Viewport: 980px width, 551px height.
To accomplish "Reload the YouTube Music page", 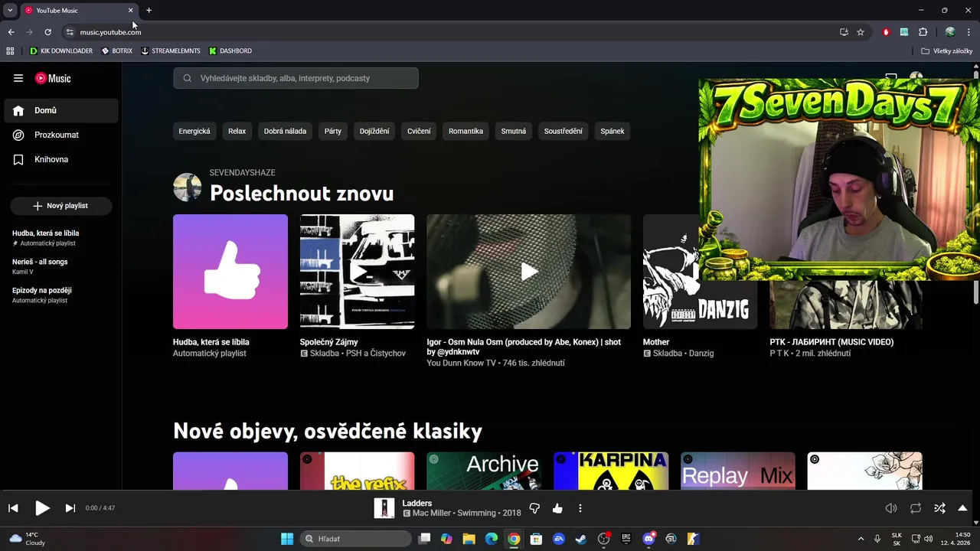I will pos(47,32).
